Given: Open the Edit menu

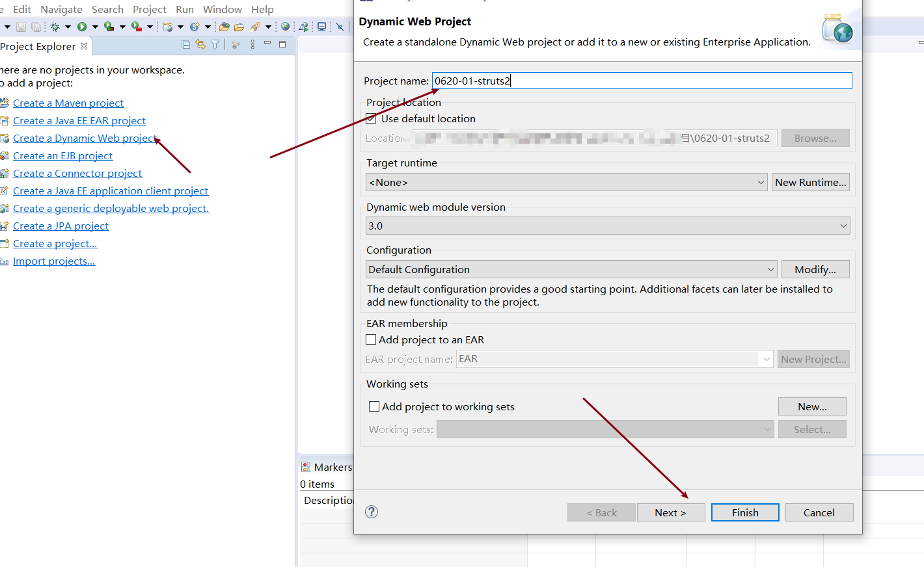Looking at the screenshot, I should point(22,9).
